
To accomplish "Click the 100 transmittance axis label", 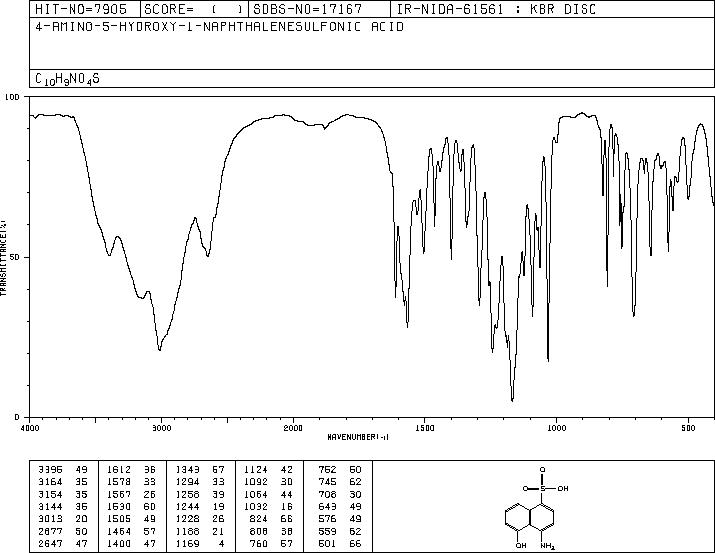I will coord(12,97).
